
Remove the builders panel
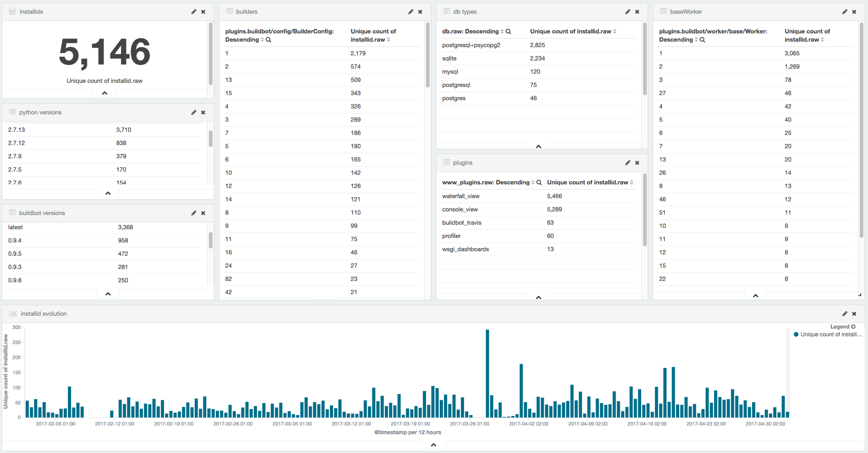(420, 12)
